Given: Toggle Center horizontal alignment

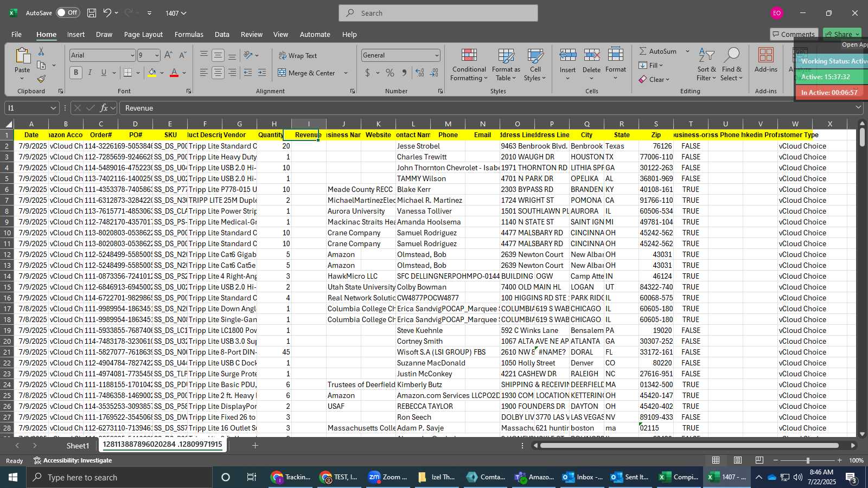Looking at the screenshot, I should click(x=218, y=73).
